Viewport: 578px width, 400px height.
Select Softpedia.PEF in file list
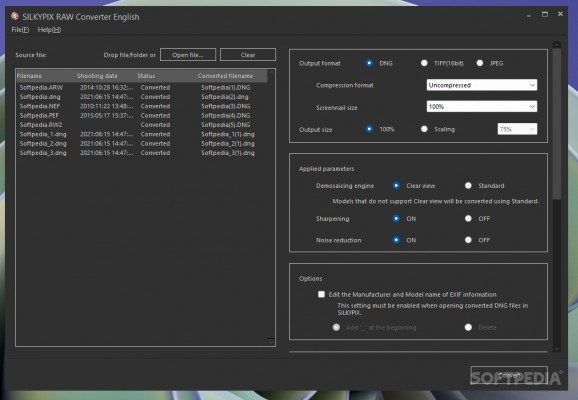click(x=39, y=115)
